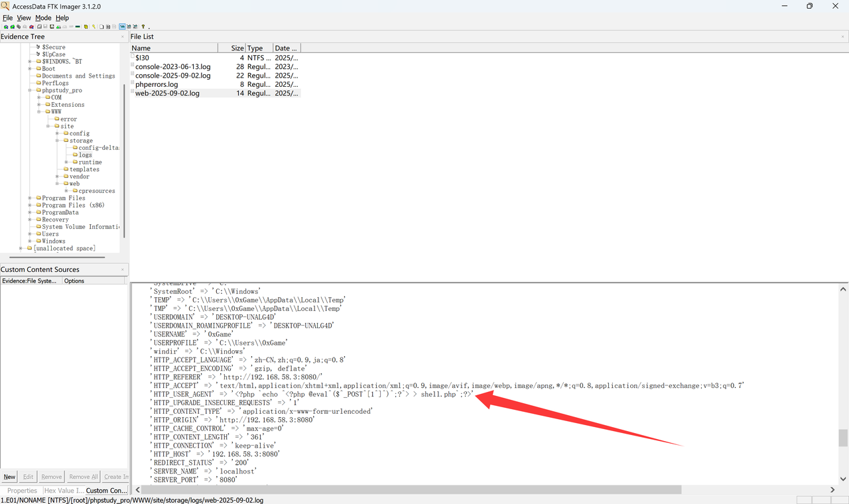
Task: Click the question mark help icon
Action: [x=143, y=27]
